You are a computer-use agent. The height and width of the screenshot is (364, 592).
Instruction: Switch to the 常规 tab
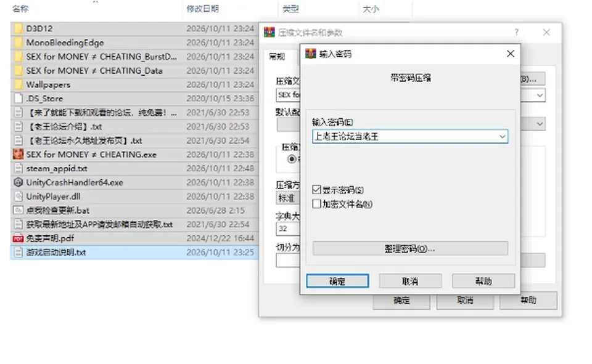pos(277,57)
